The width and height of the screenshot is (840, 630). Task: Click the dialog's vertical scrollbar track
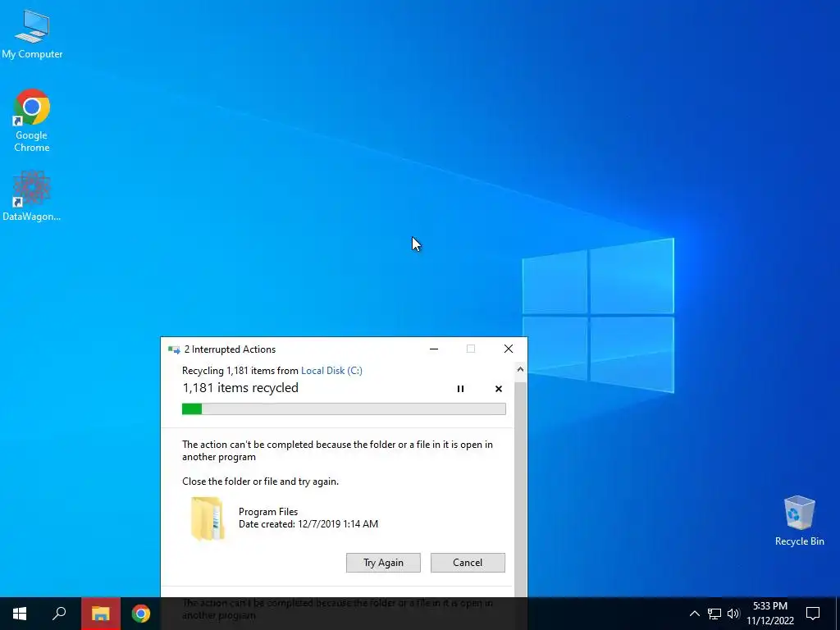coord(520,487)
